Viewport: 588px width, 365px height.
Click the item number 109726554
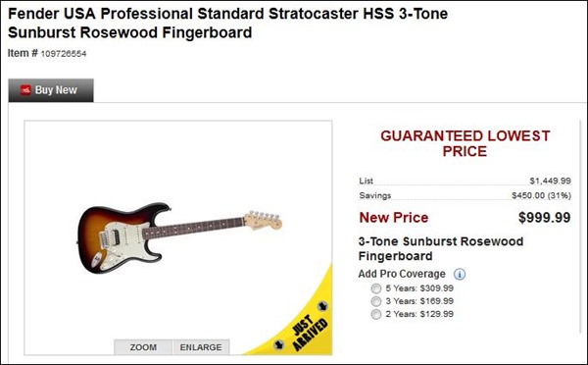(64, 54)
